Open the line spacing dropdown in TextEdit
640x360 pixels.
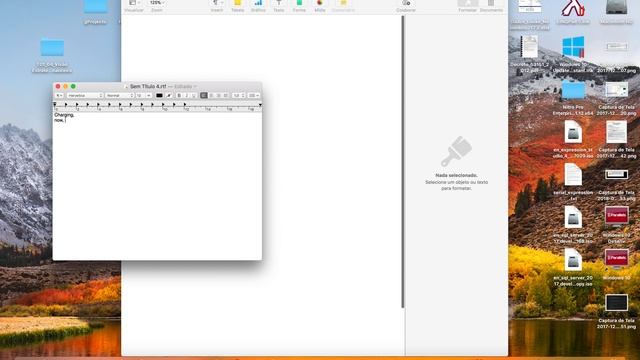[x=239, y=96]
